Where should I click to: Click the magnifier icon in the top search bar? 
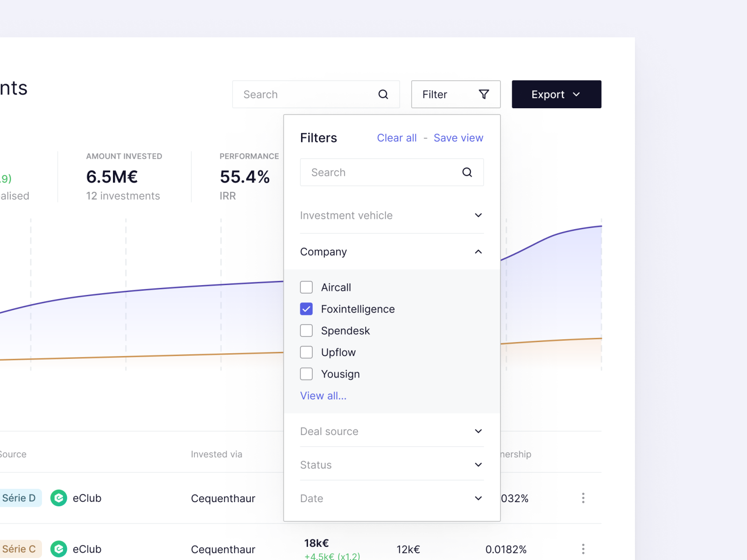pyautogui.click(x=383, y=94)
